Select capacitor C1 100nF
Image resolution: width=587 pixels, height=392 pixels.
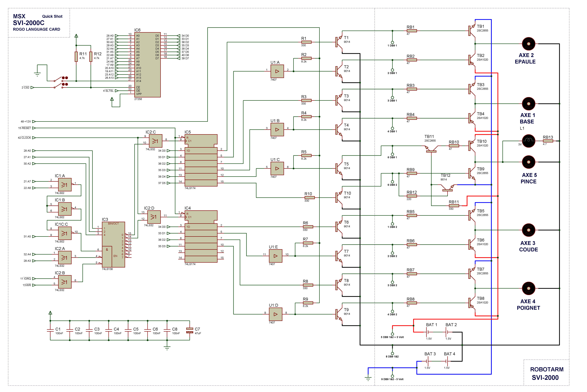click(50, 330)
